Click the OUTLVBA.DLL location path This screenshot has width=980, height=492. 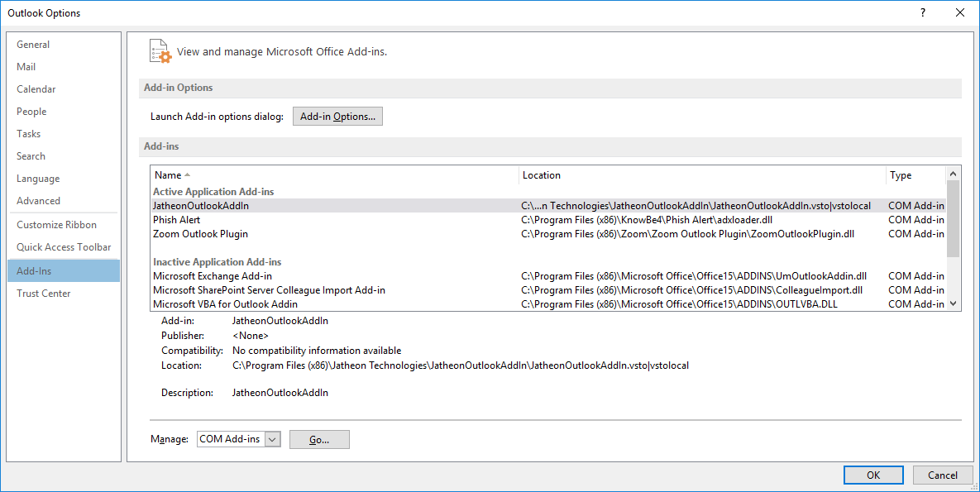(x=679, y=304)
